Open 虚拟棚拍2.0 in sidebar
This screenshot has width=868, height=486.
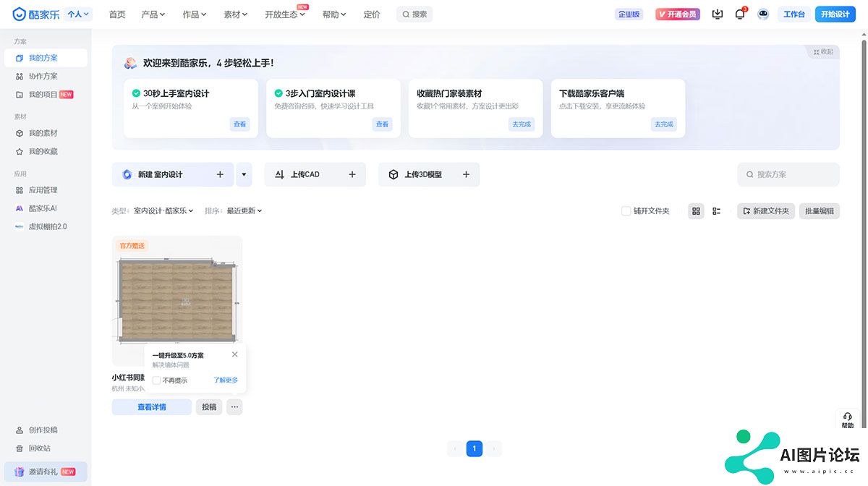pos(46,226)
